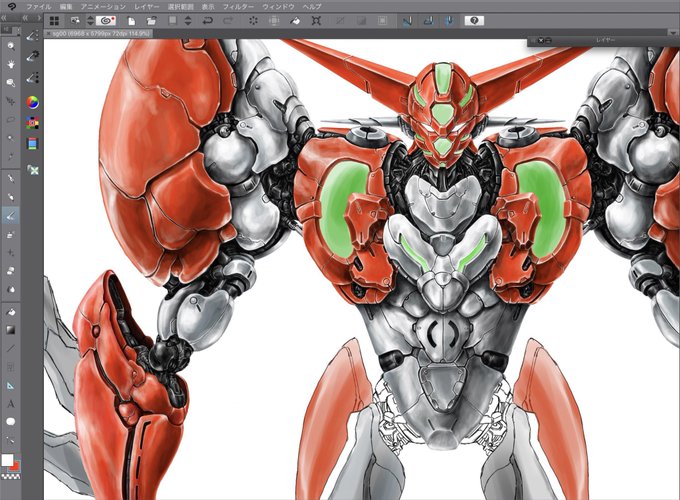The height and width of the screenshot is (500, 680).
Task: Select the Eyedropper tool
Action: 10,156
